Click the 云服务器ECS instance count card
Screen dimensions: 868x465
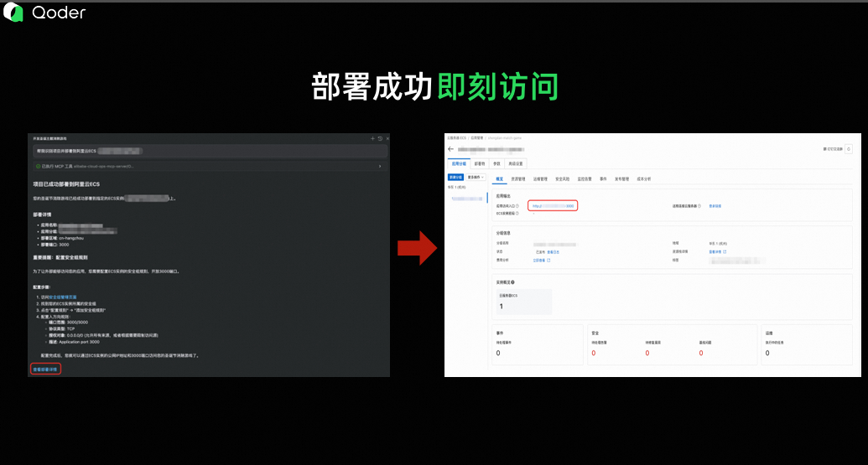[x=523, y=302]
